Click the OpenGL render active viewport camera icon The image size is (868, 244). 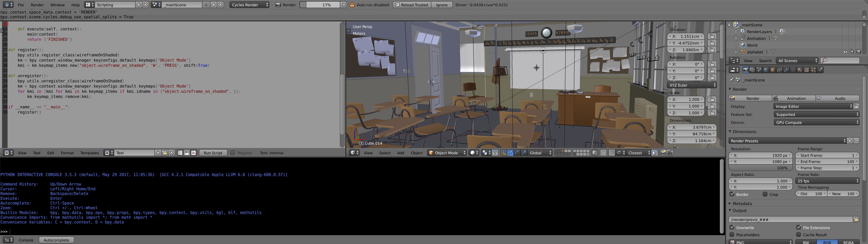(663, 153)
